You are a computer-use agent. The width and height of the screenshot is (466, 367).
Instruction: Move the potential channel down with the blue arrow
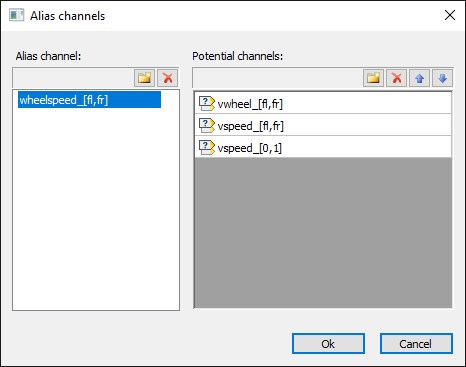point(442,78)
